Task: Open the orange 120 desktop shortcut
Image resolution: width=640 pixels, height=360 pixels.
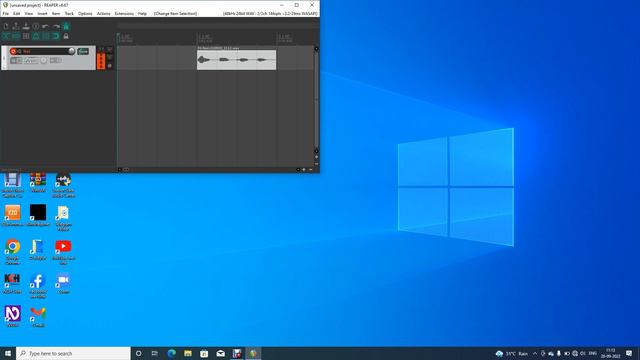Action: pyautogui.click(x=13, y=215)
